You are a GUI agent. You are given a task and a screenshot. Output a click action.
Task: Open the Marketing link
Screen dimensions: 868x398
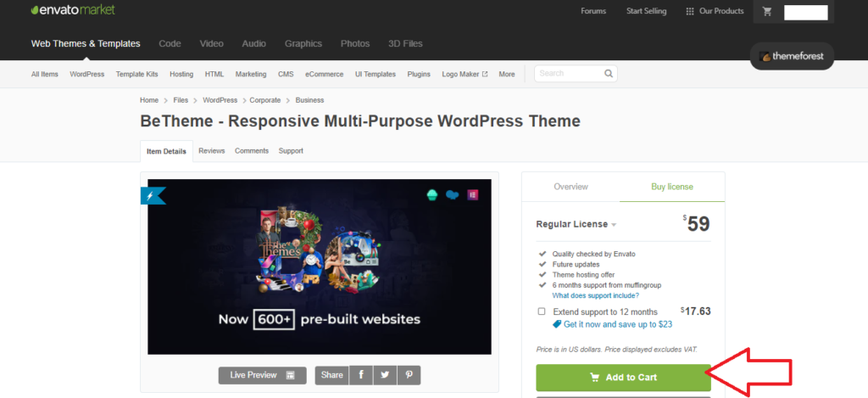click(251, 74)
